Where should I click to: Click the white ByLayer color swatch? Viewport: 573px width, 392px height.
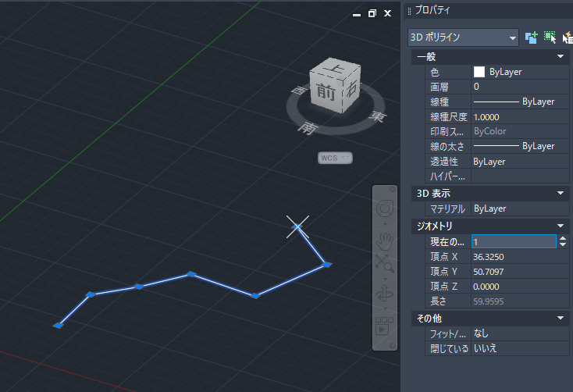pos(479,72)
